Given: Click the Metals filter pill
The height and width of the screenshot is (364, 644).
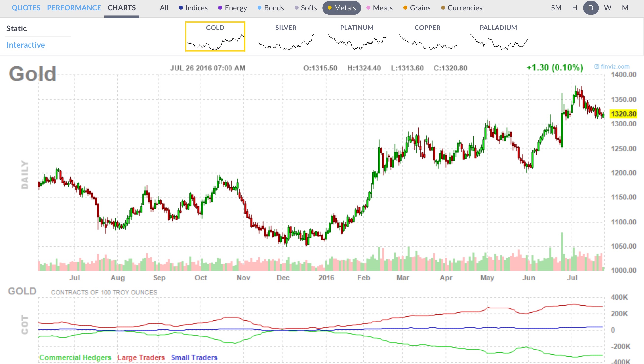Looking at the screenshot, I should [x=342, y=8].
